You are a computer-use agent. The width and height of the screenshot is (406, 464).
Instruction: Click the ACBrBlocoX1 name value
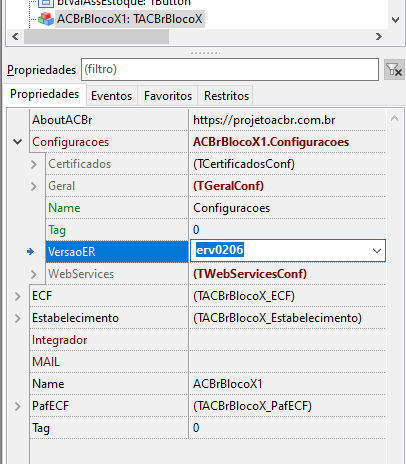coord(228,384)
